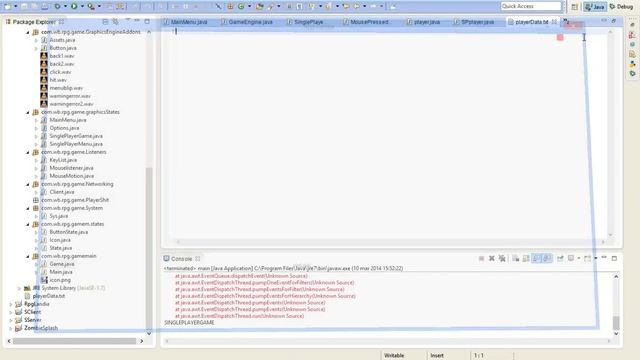Expand the RpgLandia project
640x360 pixels.
[x=11, y=304]
